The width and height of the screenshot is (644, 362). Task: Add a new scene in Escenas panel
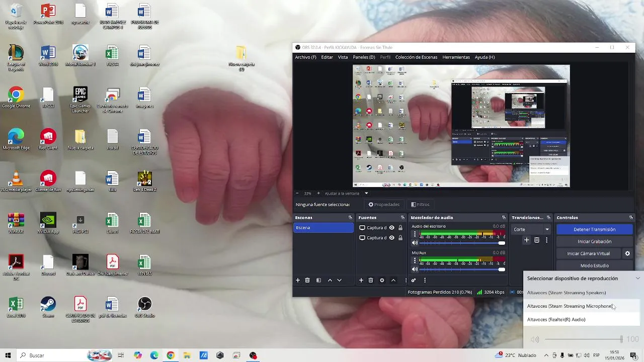pos(298,280)
